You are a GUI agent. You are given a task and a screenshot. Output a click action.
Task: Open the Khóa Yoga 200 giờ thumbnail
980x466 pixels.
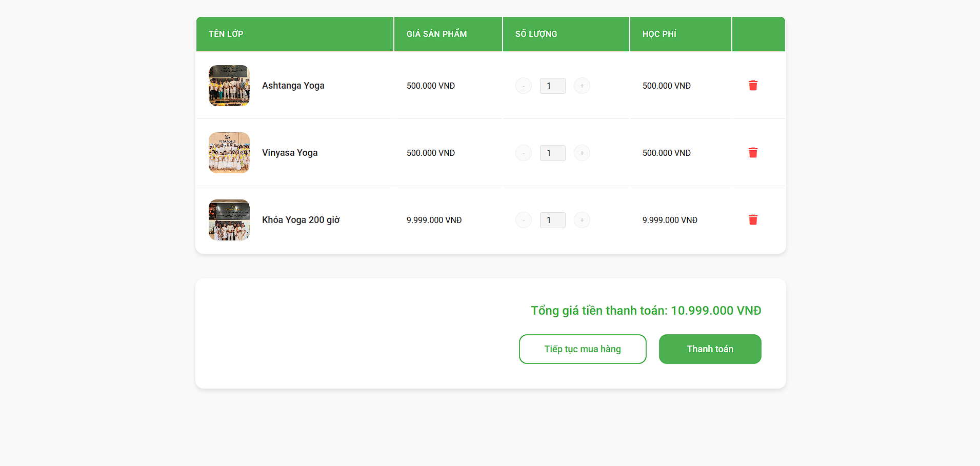point(229,220)
